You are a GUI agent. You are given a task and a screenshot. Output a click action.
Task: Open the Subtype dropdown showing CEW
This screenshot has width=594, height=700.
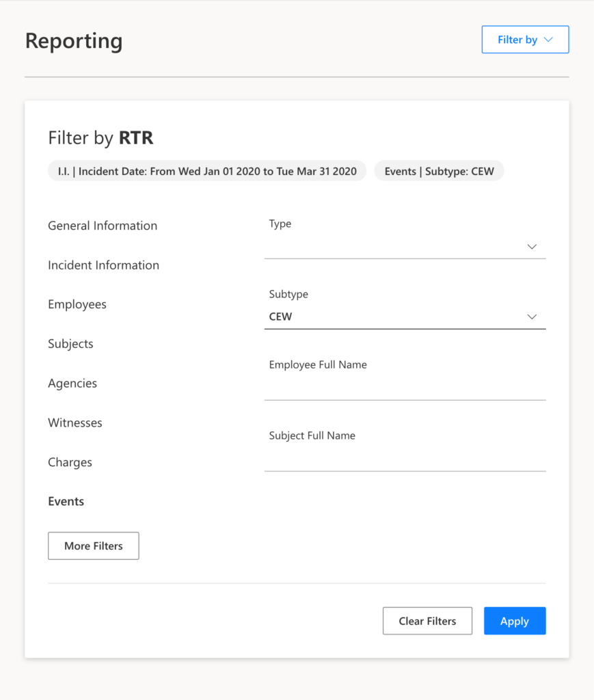click(x=396, y=317)
